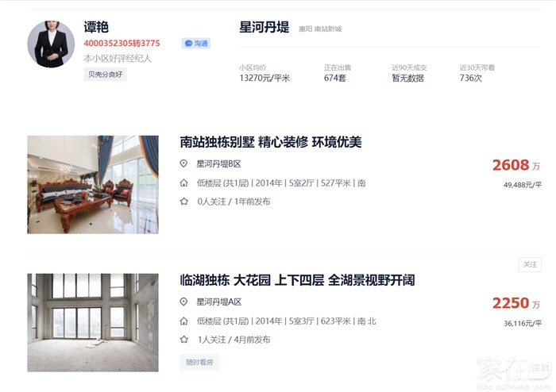The height and width of the screenshot is (392, 556).
Task: Click the chat bubble icon next to 沟通
Action: 189,44
